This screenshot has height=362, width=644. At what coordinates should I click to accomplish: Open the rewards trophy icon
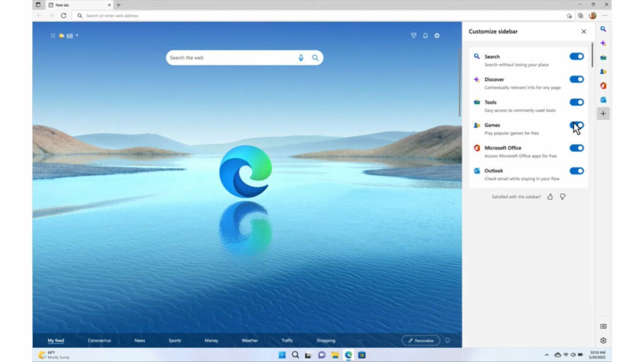pos(414,36)
